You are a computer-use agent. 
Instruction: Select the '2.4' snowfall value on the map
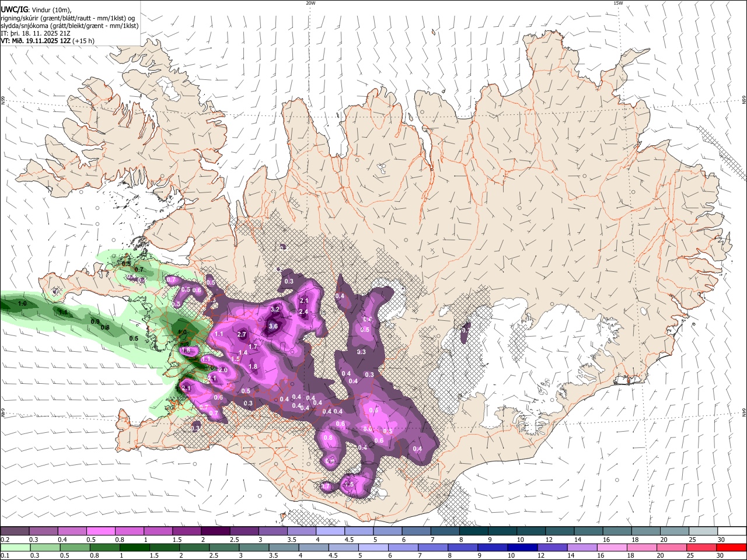[303, 312]
